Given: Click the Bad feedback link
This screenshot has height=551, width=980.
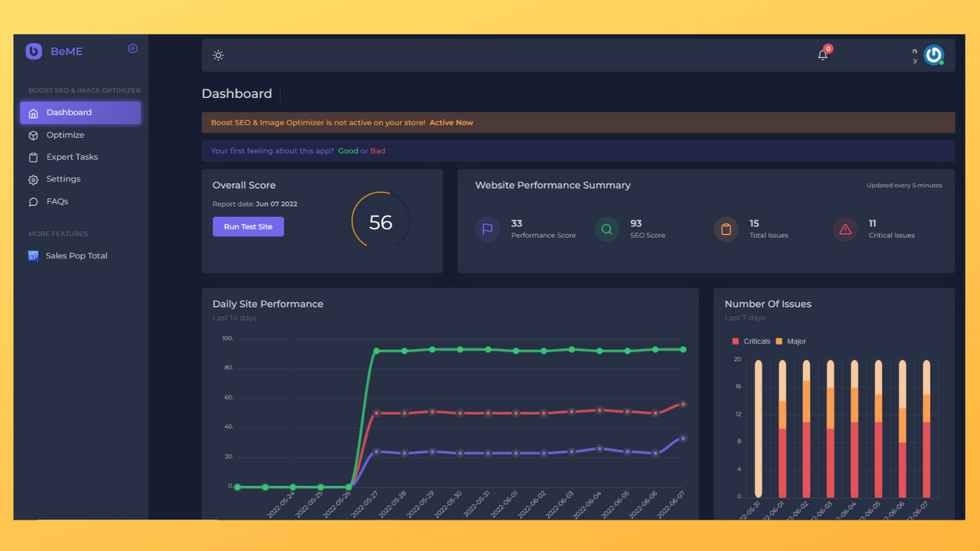Looking at the screenshot, I should (x=377, y=151).
